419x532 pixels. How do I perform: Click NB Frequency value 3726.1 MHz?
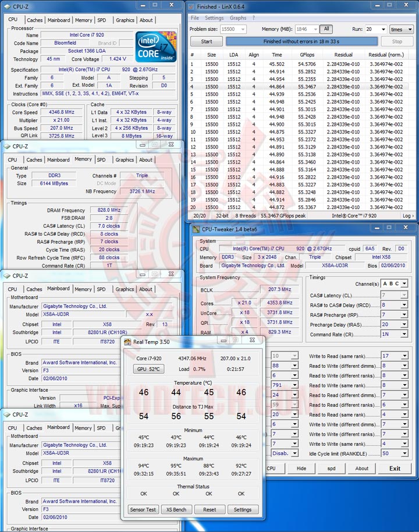(x=142, y=191)
